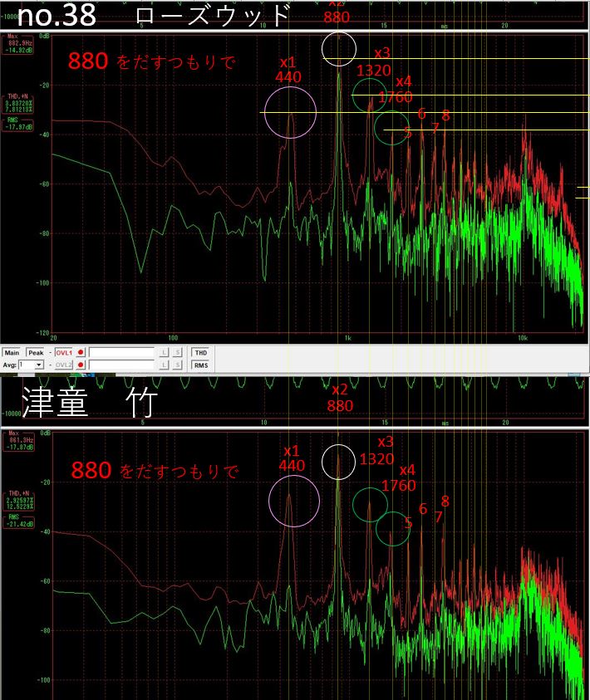Click the 1k frequency axis label
The height and width of the screenshot is (700, 590).
tap(348, 338)
